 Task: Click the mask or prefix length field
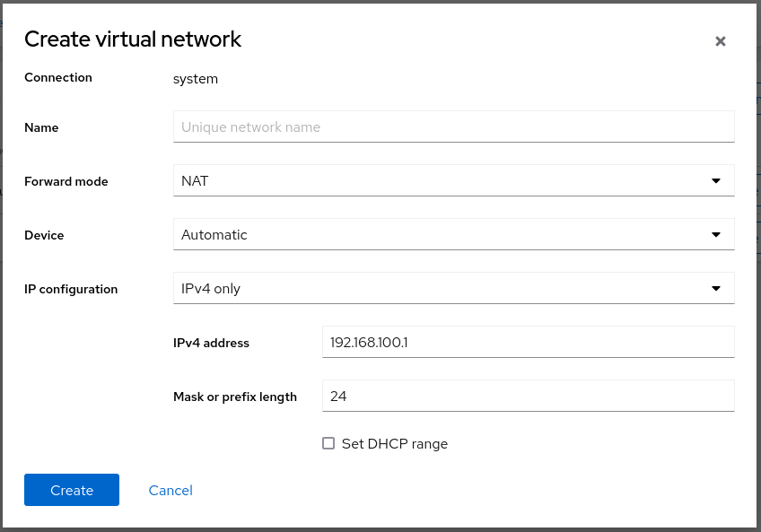[x=528, y=396]
